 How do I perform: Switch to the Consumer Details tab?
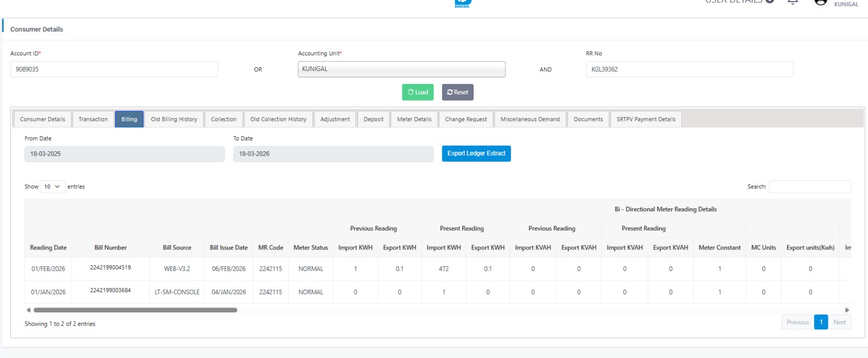42,119
